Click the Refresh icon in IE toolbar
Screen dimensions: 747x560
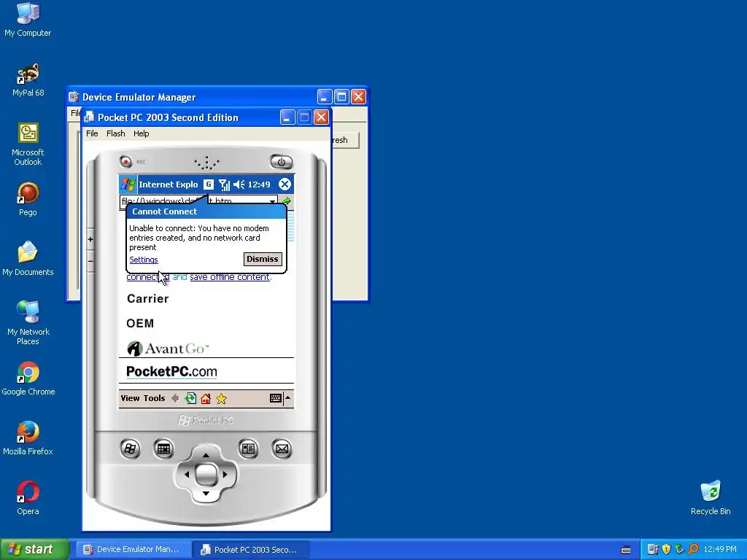(190, 398)
